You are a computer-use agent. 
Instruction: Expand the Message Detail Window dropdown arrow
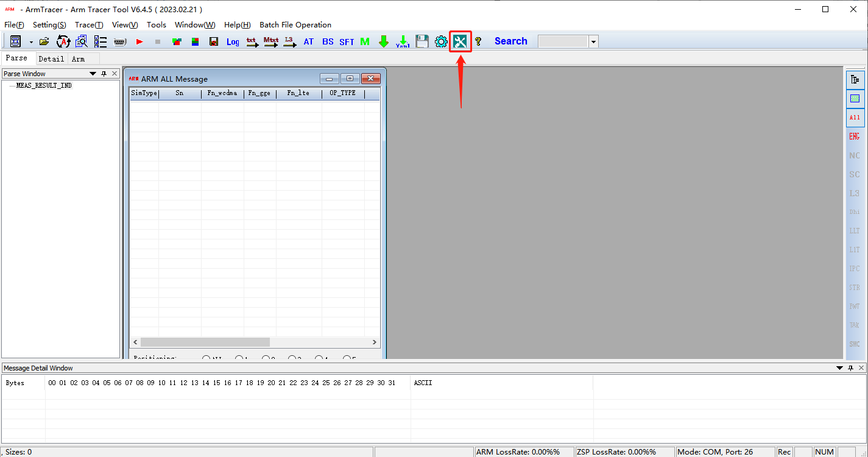coord(841,368)
